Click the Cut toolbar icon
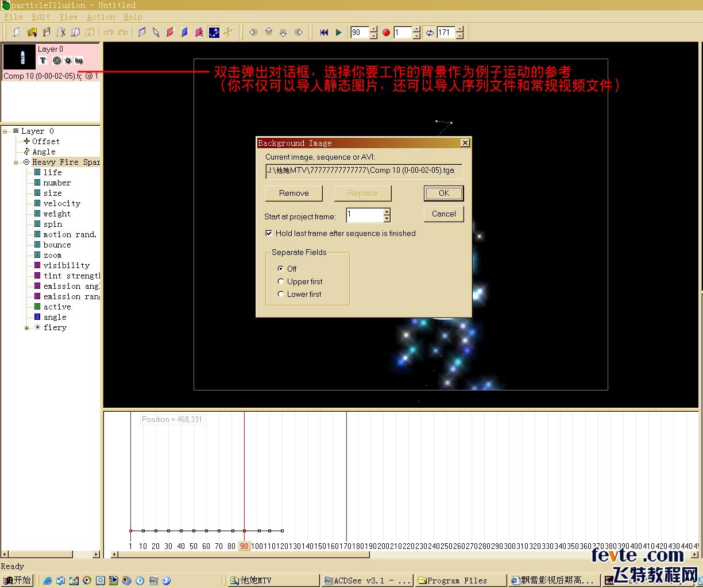 [x=61, y=33]
